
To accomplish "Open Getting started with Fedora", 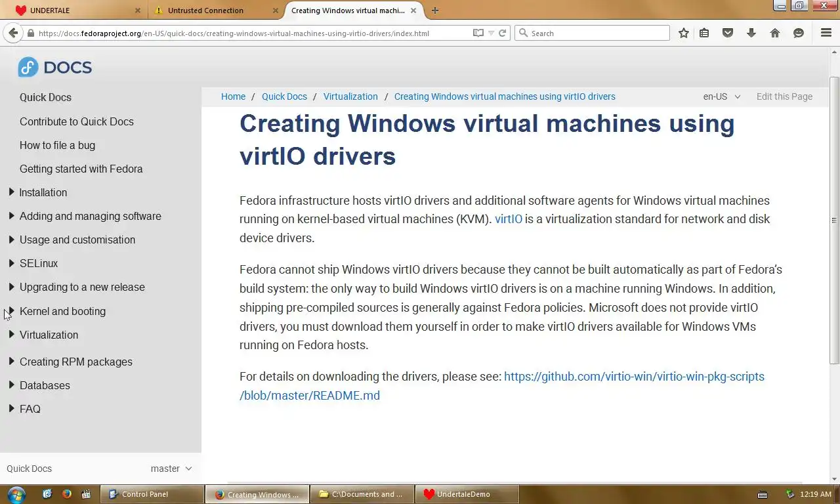I will click(81, 169).
